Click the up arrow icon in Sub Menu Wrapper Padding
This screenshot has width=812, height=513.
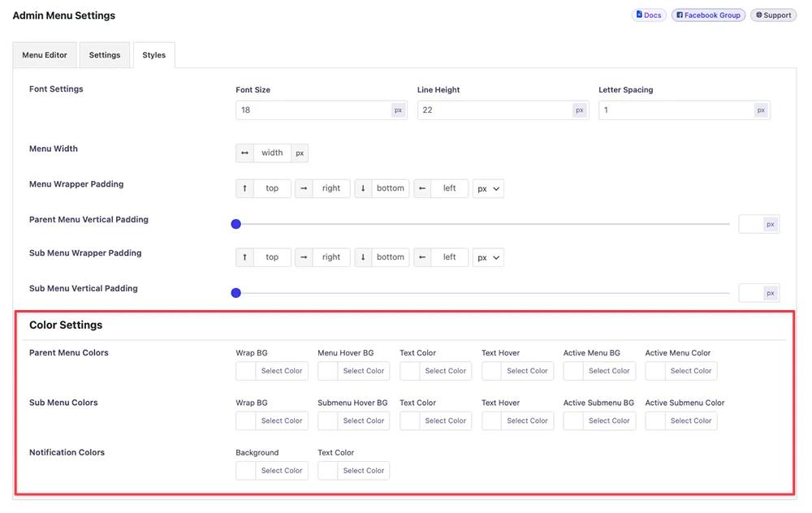[245, 257]
